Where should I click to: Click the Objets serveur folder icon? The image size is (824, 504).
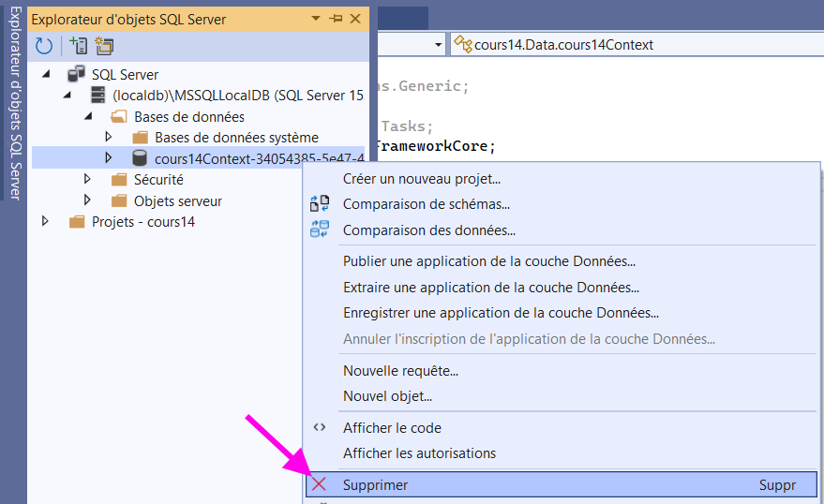(119, 201)
